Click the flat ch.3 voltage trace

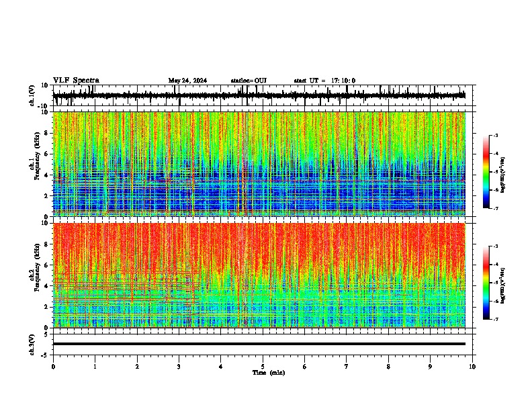tap(259, 344)
